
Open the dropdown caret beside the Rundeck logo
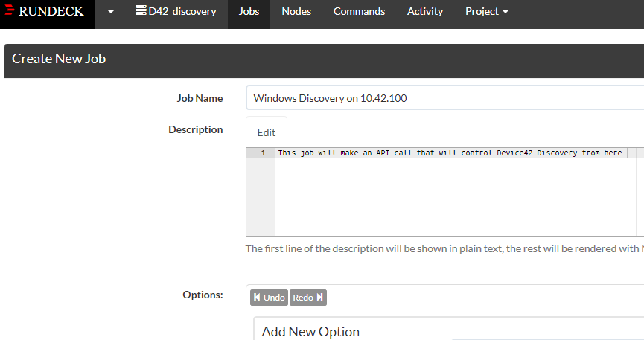point(110,12)
